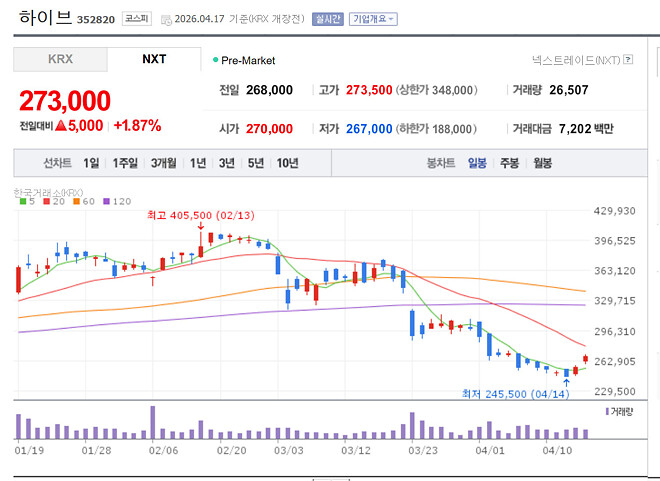This screenshot has width=660, height=481.
Task: Show the 5년 line chart
Action: point(256,163)
